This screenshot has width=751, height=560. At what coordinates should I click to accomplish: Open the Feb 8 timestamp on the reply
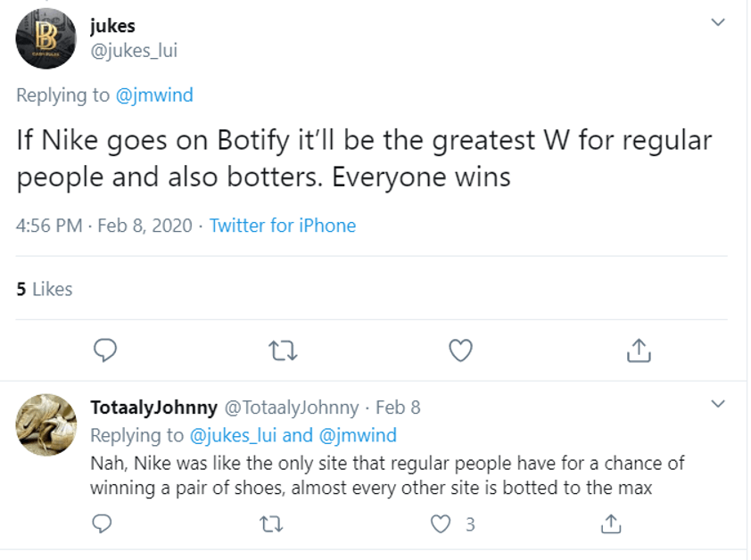click(x=398, y=408)
